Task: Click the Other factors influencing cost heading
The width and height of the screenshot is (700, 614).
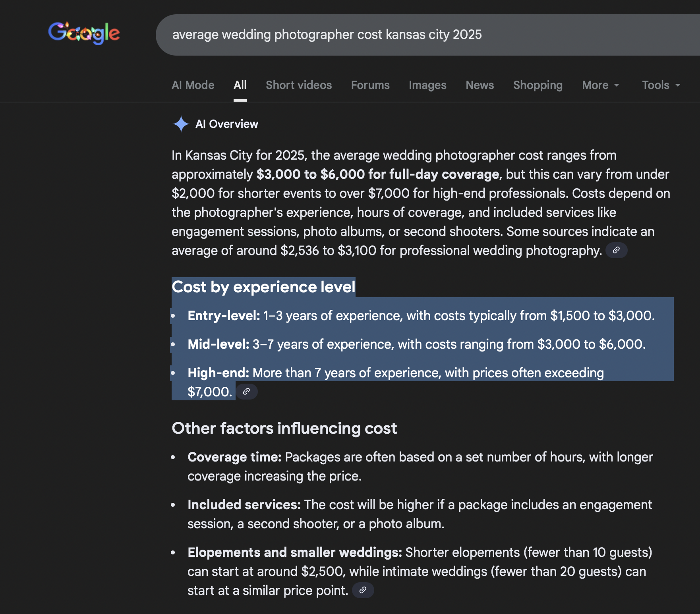Action: click(x=284, y=429)
